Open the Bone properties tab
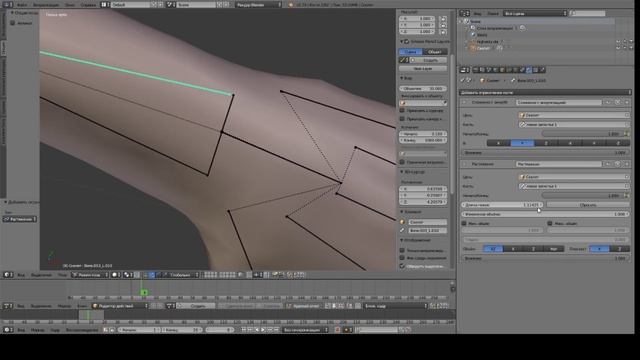The image size is (640, 360). click(522, 70)
